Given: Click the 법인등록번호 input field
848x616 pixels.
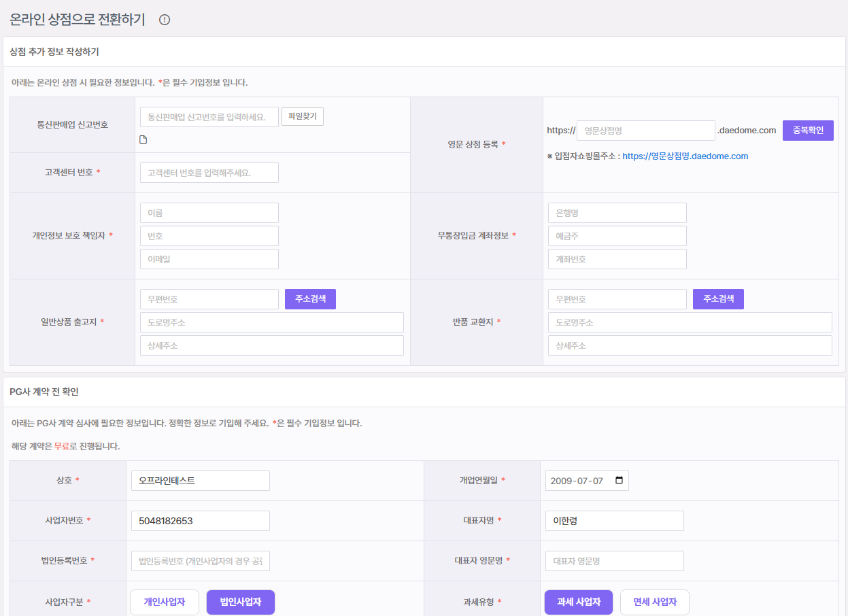Looking at the screenshot, I should coord(201,561).
